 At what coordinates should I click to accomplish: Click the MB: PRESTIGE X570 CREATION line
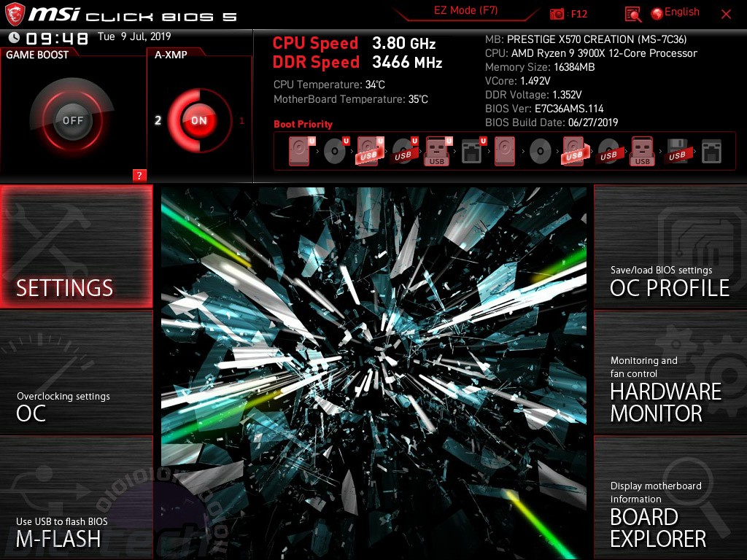click(x=586, y=39)
